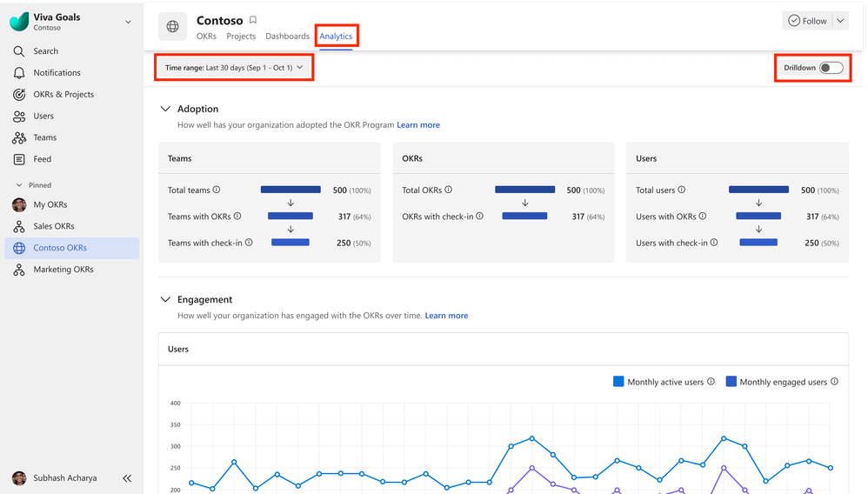
Task: Click the bookmark icon beside Contoso
Action: coord(253,20)
